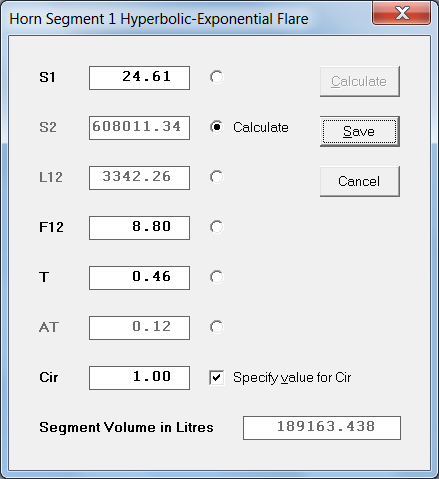This screenshot has width=439, height=479.
Task: Click the S1 input field showing 24.61
Action: pos(139,78)
